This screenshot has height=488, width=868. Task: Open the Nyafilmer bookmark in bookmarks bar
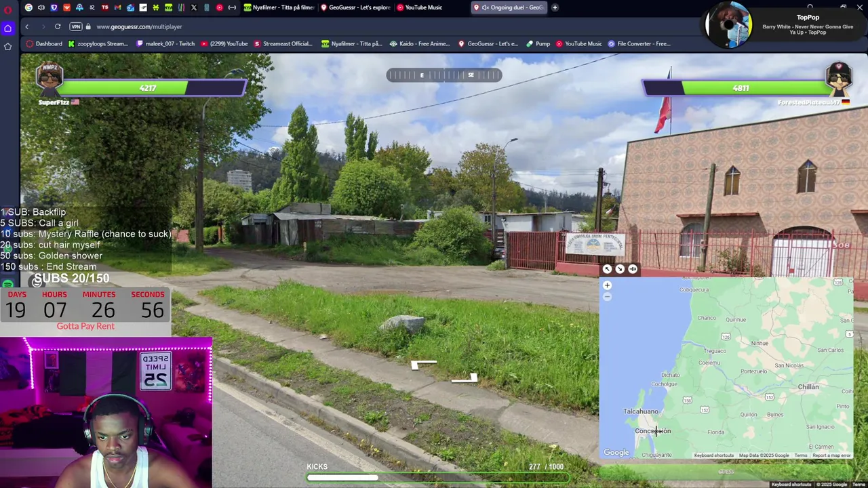[352, 43]
